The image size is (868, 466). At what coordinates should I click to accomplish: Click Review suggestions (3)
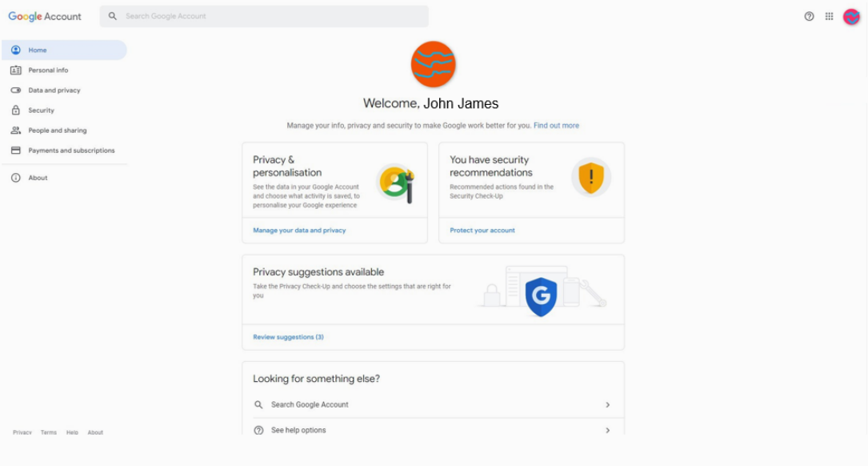[x=289, y=337]
